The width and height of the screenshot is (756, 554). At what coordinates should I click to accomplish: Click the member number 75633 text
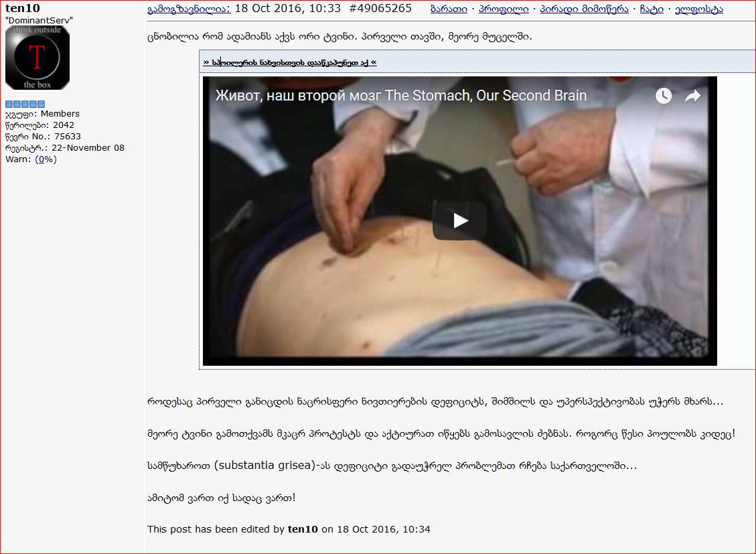point(68,137)
